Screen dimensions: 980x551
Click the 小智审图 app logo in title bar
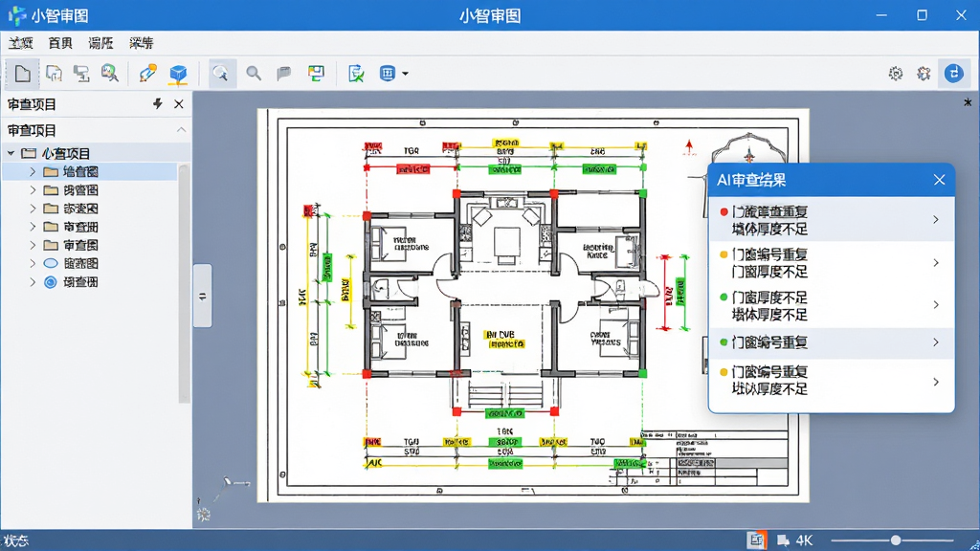(17, 15)
